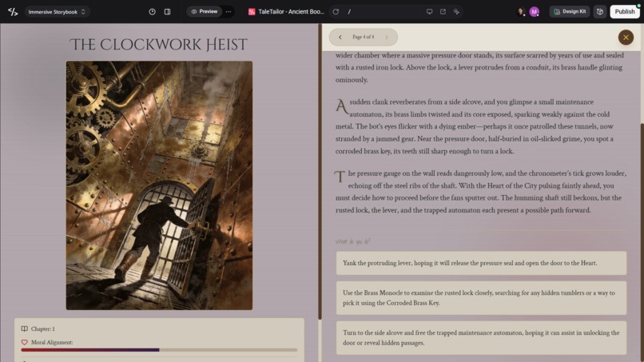Adjust the Moral Alignment progress bar
The image size is (644, 362).
pyautogui.click(x=159, y=350)
